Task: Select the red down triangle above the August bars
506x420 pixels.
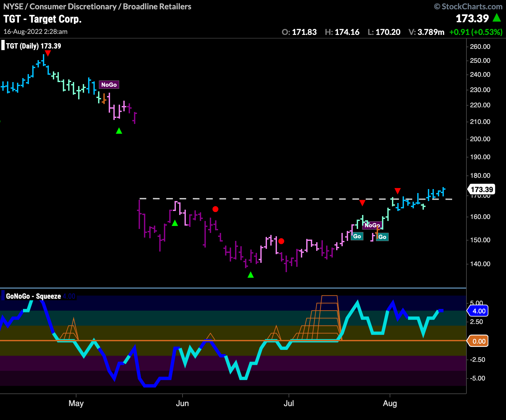Action: coord(398,191)
